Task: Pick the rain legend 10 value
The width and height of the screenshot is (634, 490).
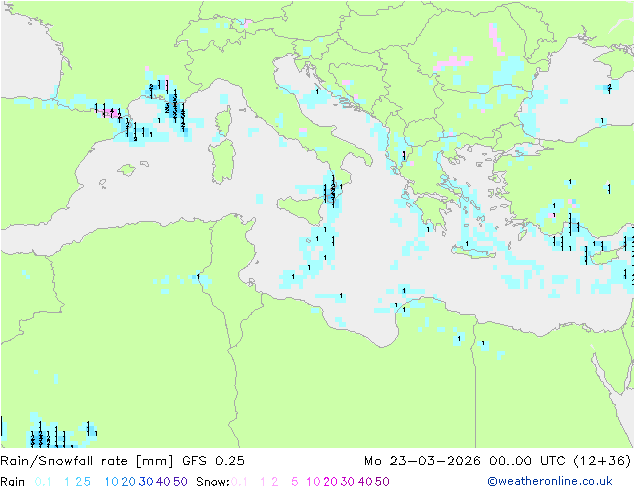Action: (x=112, y=482)
